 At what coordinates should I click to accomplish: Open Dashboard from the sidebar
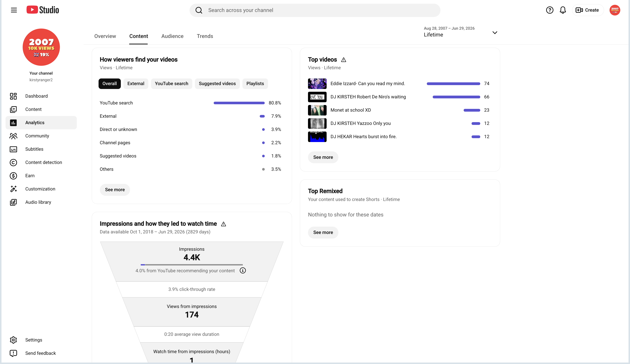click(x=41, y=96)
